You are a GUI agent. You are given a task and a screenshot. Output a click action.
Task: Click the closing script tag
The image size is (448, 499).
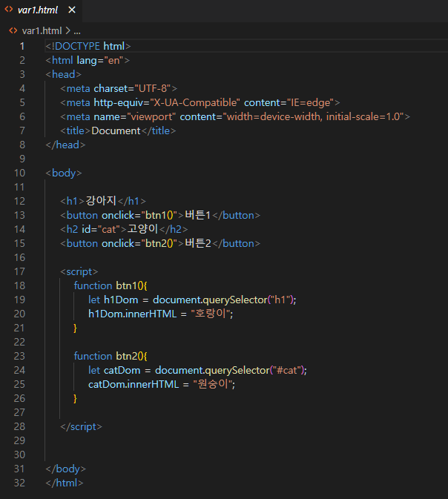[x=81, y=426]
